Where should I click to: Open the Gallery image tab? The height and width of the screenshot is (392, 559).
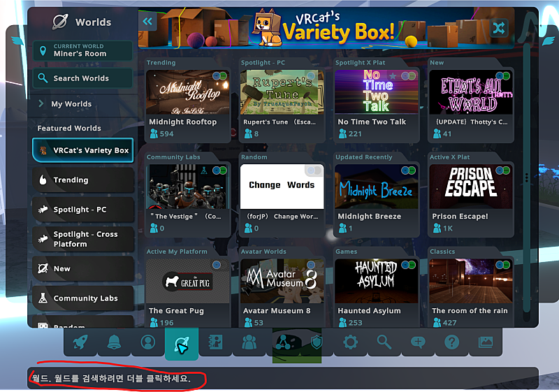[x=485, y=342]
